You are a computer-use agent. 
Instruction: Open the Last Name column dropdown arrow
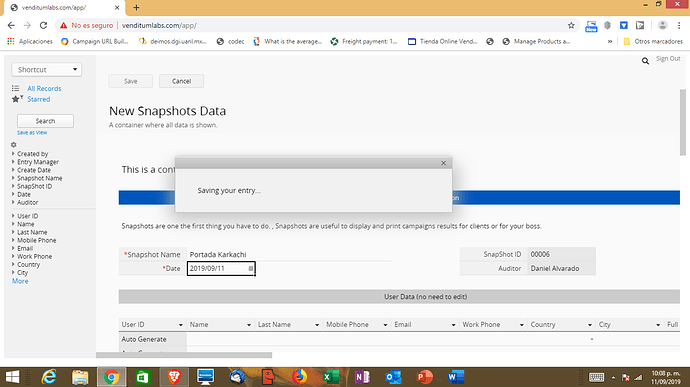[x=317, y=325]
